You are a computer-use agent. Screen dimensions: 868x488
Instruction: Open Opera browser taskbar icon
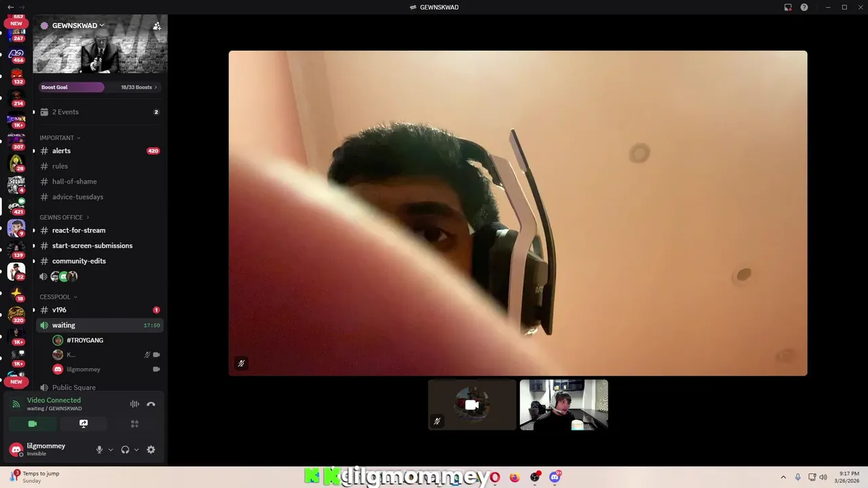point(495,477)
